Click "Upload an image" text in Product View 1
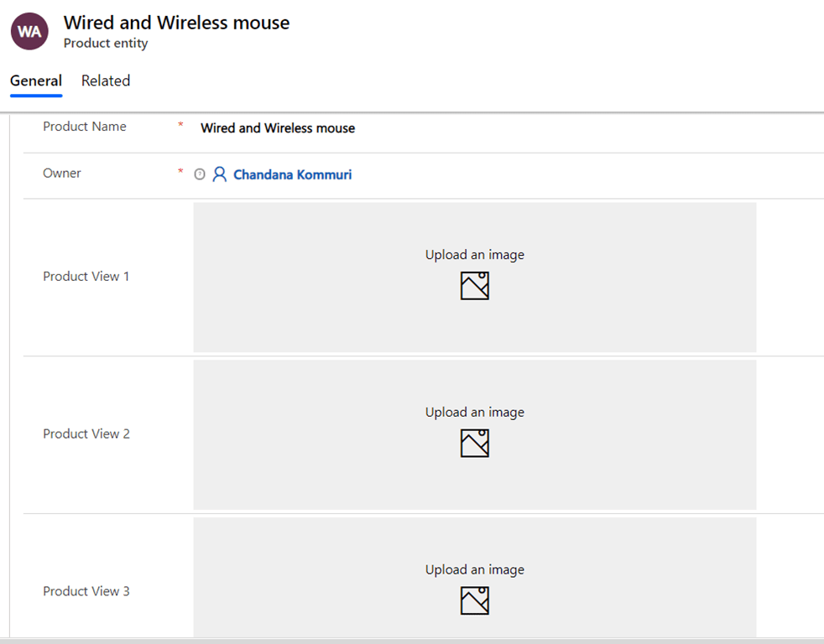Image resolution: width=824 pixels, height=644 pixels. click(474, 255)
